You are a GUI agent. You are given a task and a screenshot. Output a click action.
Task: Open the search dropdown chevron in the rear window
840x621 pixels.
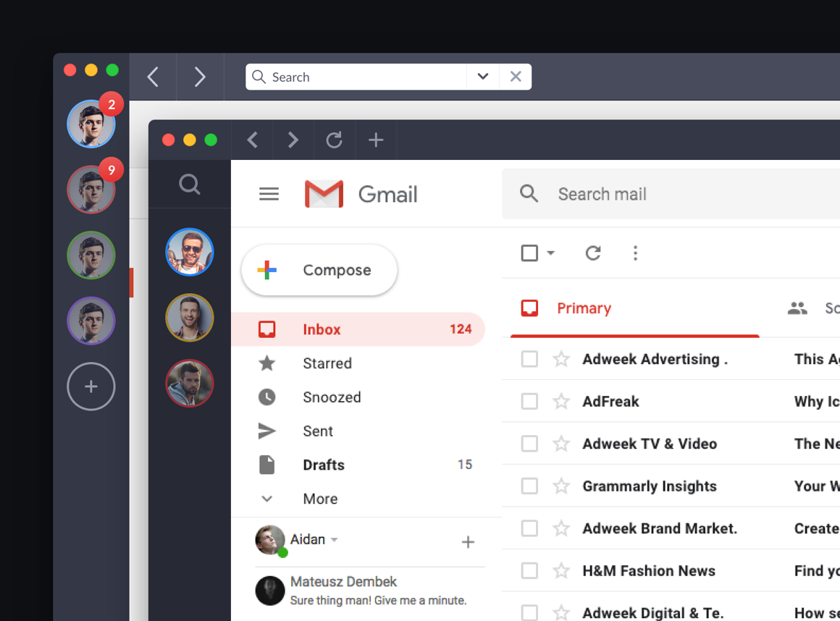(483, 77)
